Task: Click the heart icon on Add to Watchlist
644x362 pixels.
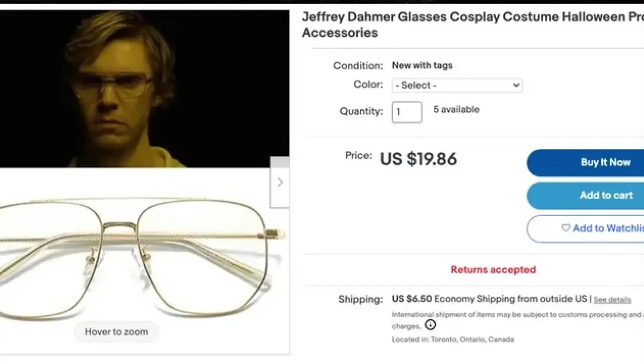Action: click(566, 228)
